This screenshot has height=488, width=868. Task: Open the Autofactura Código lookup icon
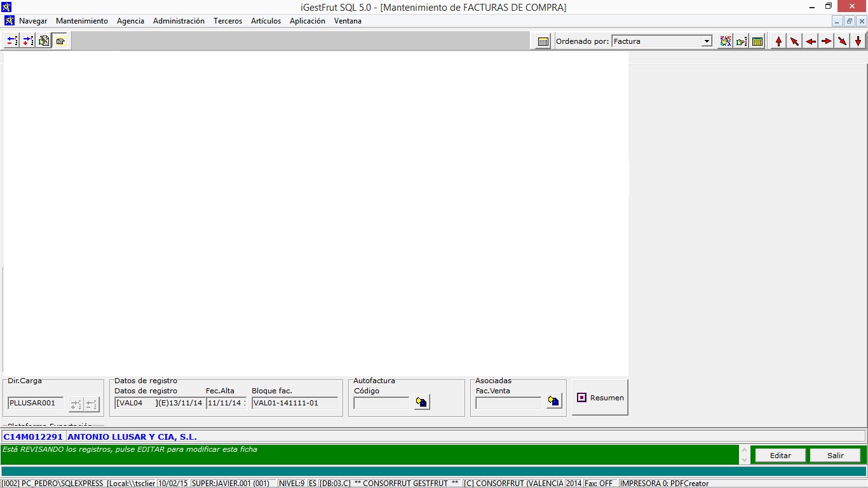tap(422, 402)
